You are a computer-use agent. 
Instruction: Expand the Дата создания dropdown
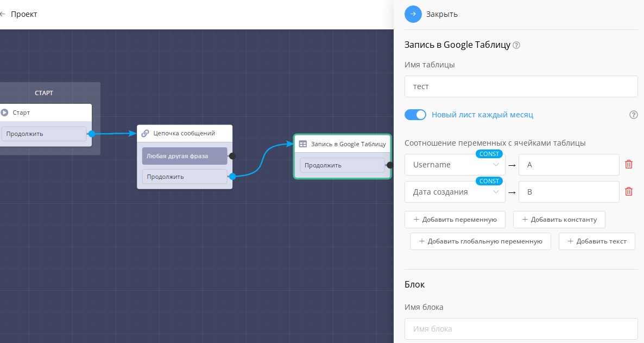[454, 191]
